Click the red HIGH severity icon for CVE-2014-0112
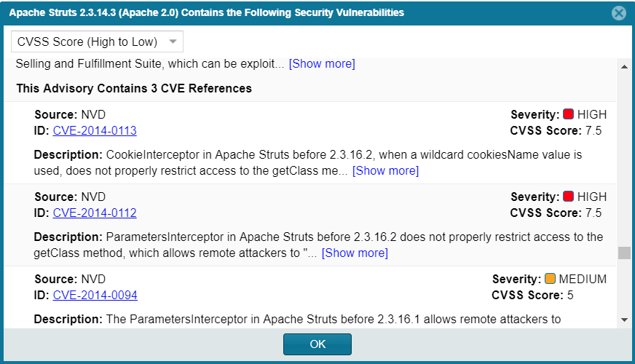The width and height of the screenshot is (635, 364). point(568,197)
